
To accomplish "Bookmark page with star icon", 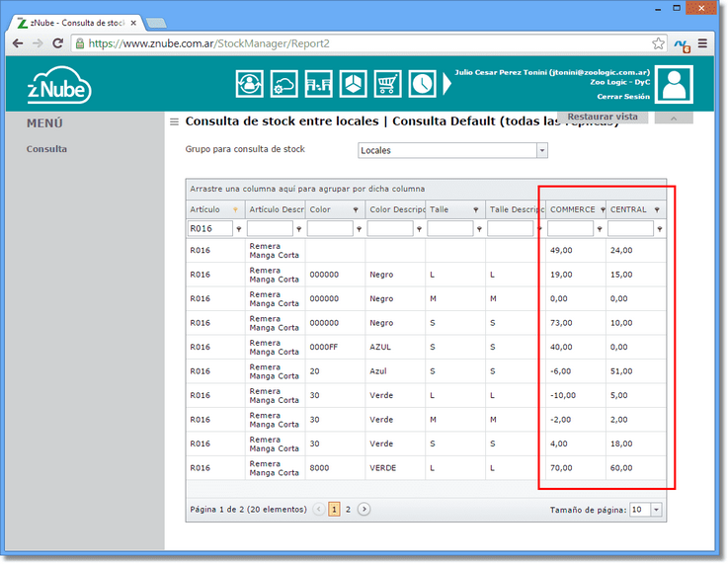I will [658, 43].
